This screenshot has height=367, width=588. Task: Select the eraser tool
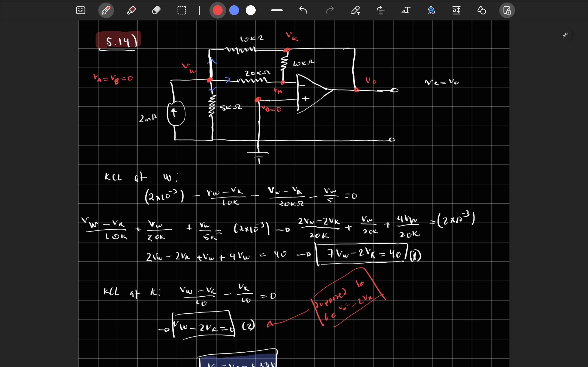coord(156,10)
